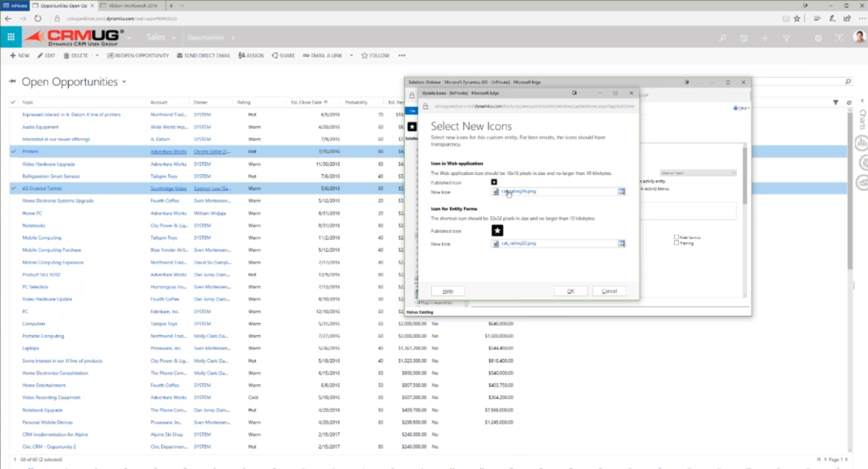Screen dimensions: 868x469
Task: Click the SHARE command
Action: (x=283, y=55)
